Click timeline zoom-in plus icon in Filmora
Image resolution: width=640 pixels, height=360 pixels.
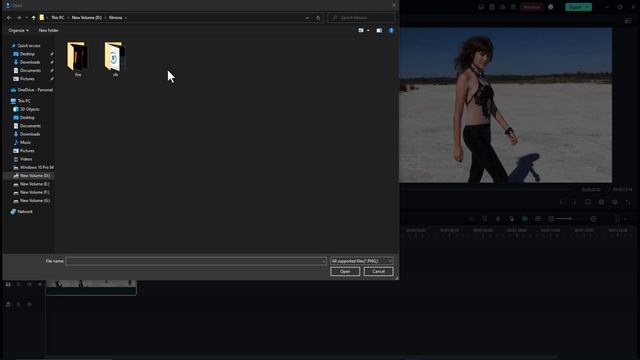click(x=593, y=219)
